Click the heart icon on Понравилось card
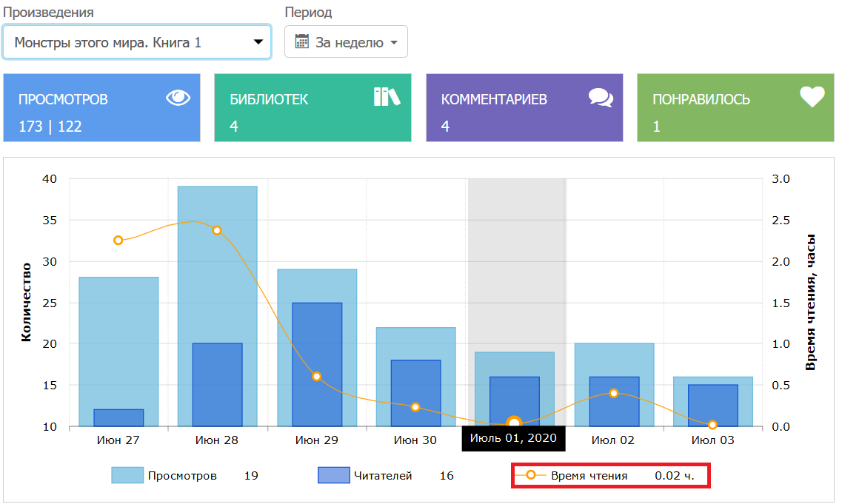This screenshot has height=504, width=842. point(812,98)
